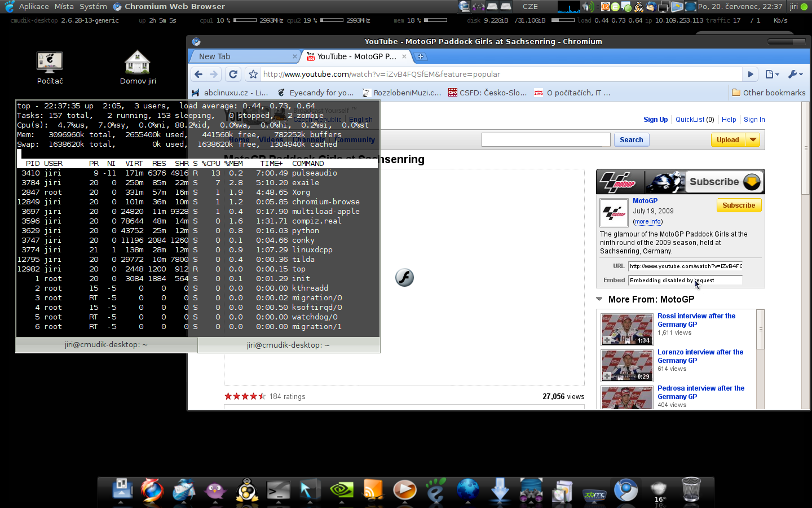The image size is (812, 508).
Task: Collapse the More From: MotoGP section
Action: pos(599,299)
